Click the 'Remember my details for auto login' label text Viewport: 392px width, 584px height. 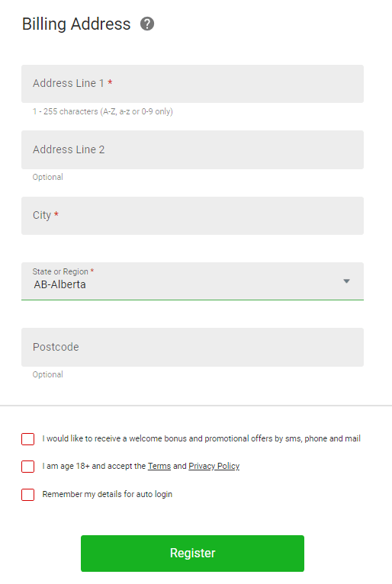tap(108, 494)
